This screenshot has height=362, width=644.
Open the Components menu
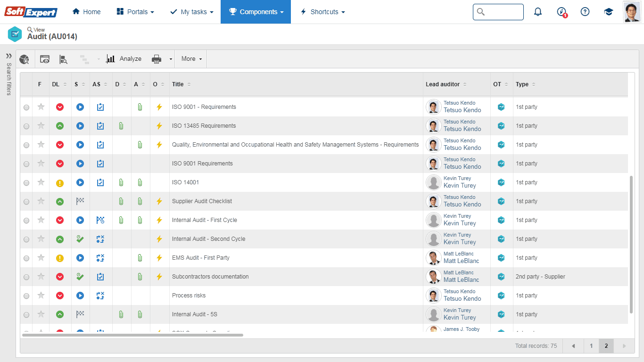(256, 12)
